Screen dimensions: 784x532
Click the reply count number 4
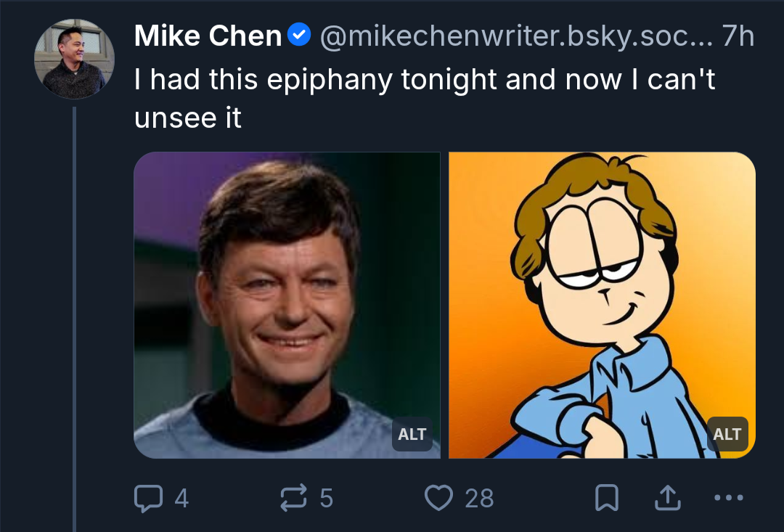coord(181,499)
